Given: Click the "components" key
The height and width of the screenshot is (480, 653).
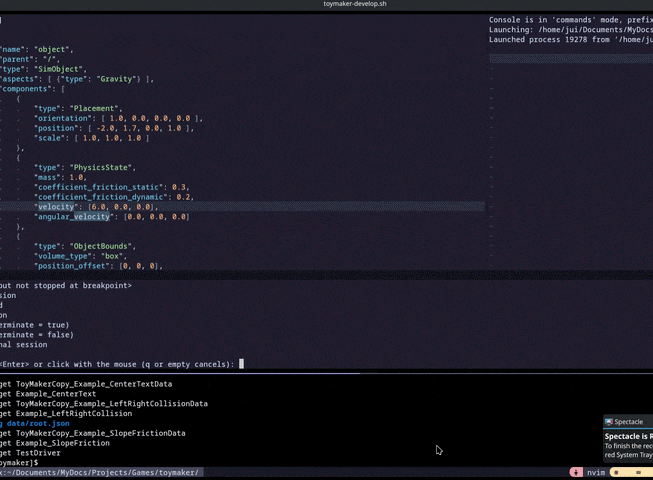Looking at the screenshot, I should 26,89.
